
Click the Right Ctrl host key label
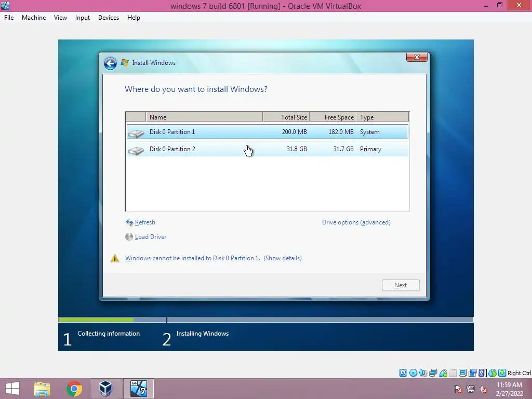coord(519,373)
